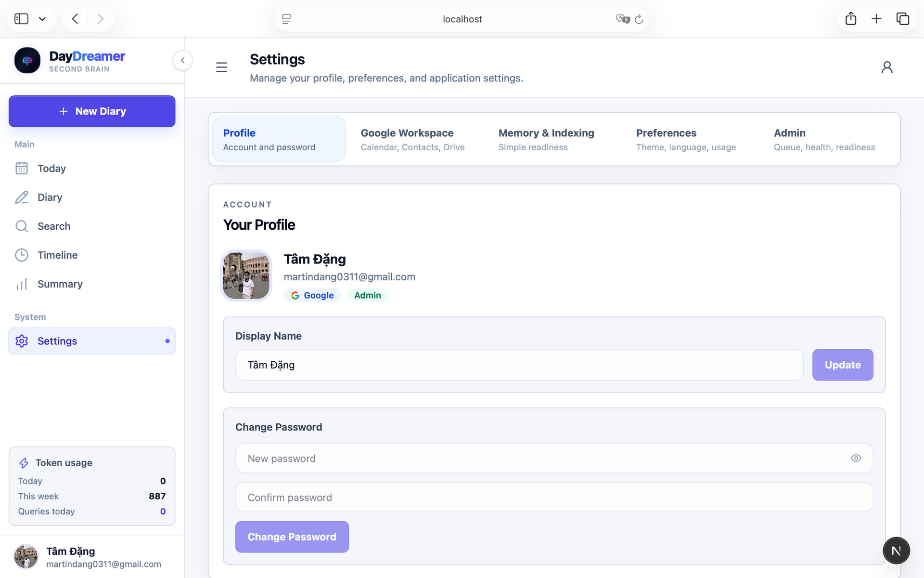The image size is (924, 578).
Task: Toggle the Safari sidebar panel
Action: (22, 19)
